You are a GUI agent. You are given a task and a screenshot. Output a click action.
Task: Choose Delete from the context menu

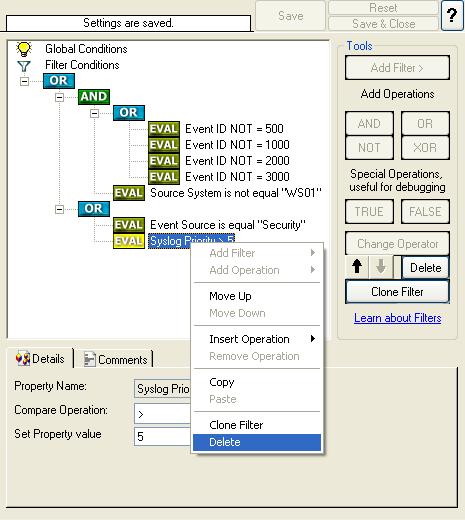(x=257, y=442)
